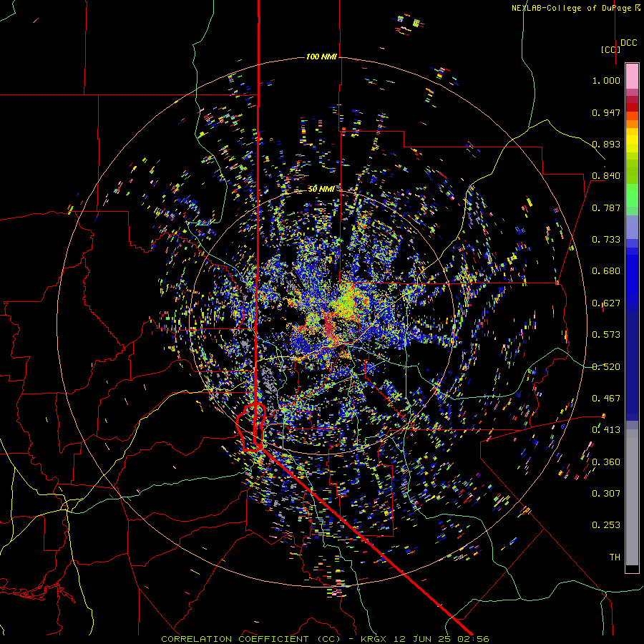Select the 0.467 legend value
The width and height of the screenshot is (644, 644).
pos(606,399)
